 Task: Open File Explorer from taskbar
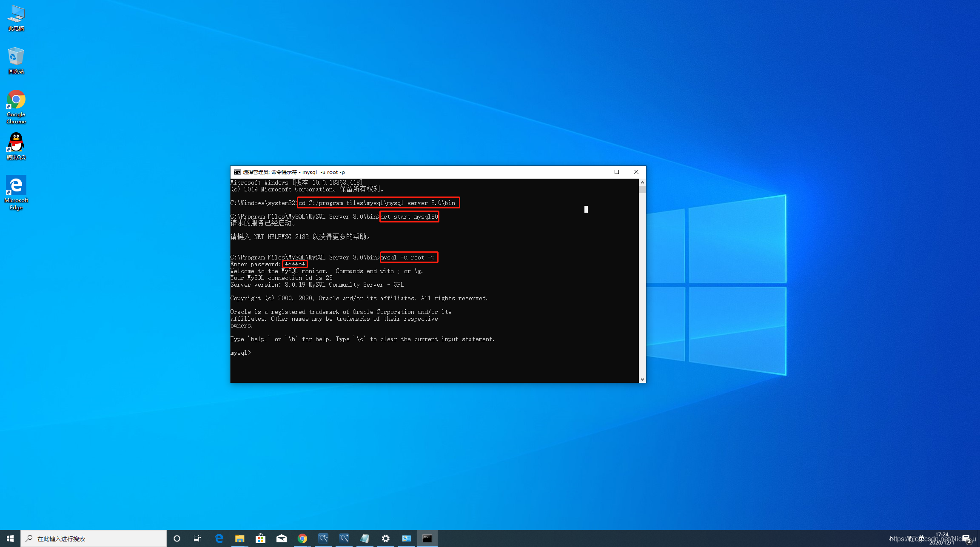click(x=239, y=538)
